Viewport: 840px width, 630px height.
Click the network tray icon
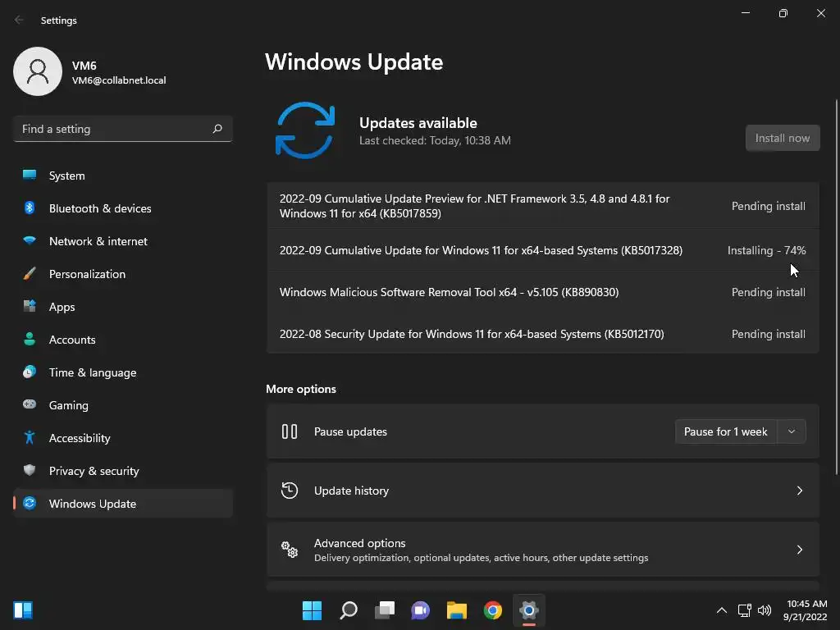[x=744, y=610]
